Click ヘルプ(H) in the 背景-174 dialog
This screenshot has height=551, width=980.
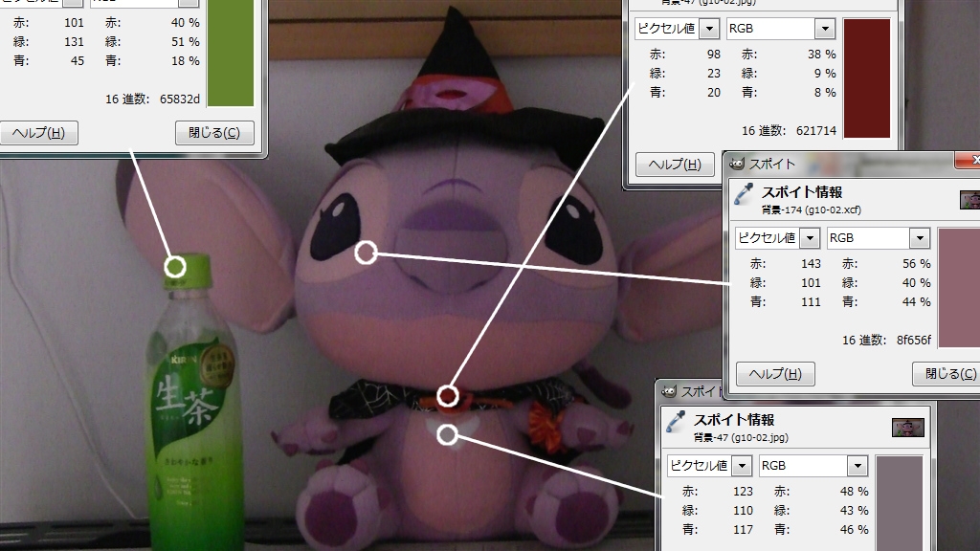775,374
